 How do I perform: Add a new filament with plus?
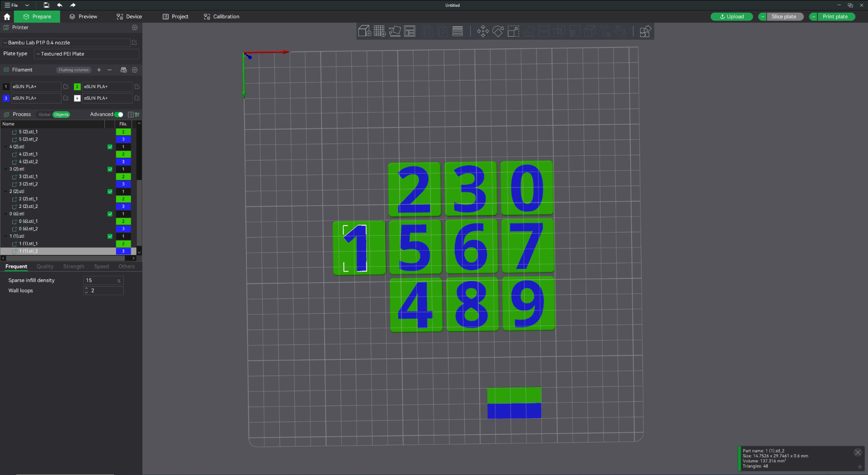point(99,70)
